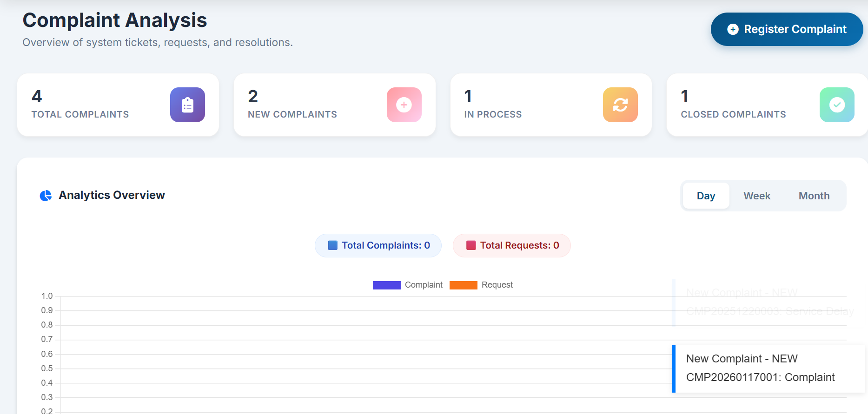Click the pink plus icon for New Complaints

tap(404, 105)
